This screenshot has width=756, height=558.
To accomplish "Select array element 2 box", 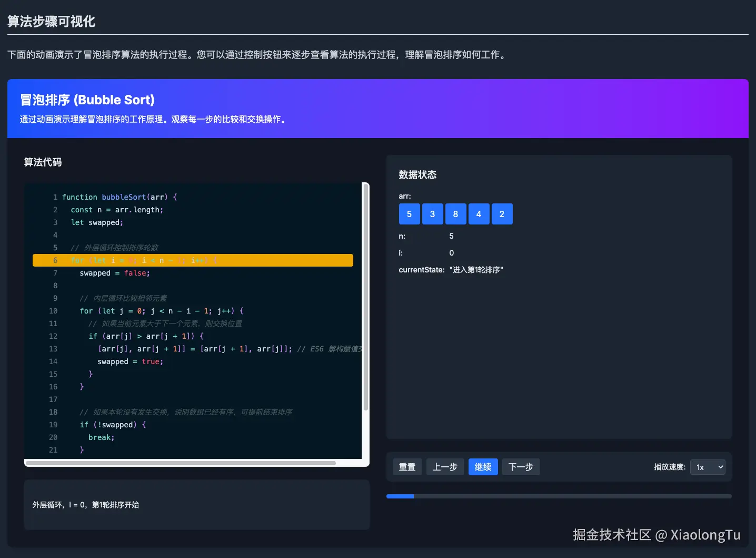I will pos(502,214).
